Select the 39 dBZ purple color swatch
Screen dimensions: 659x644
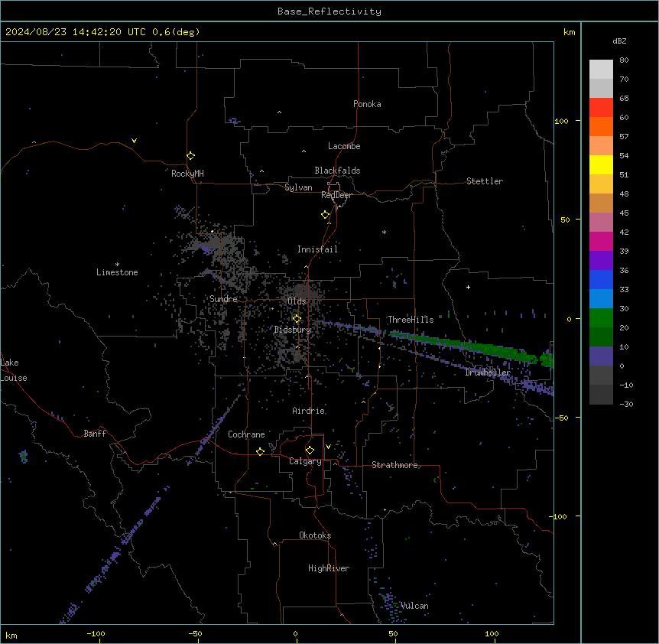coord(601,261)
